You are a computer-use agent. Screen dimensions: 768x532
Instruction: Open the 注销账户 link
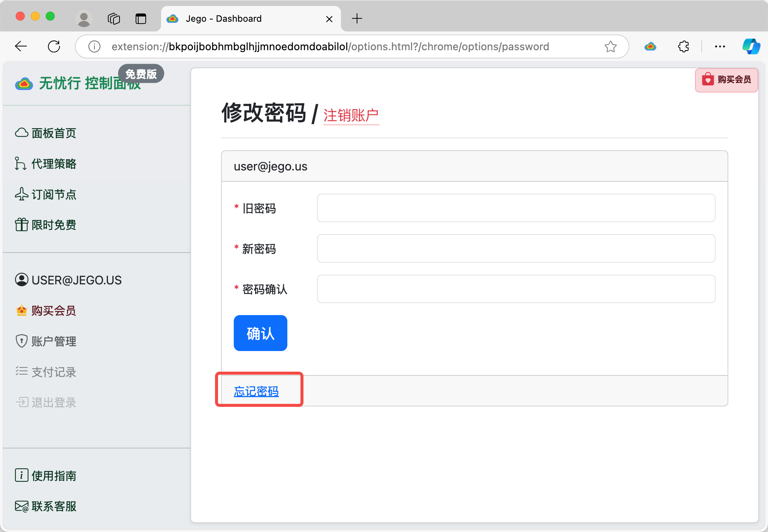click(x=351, y=115)
